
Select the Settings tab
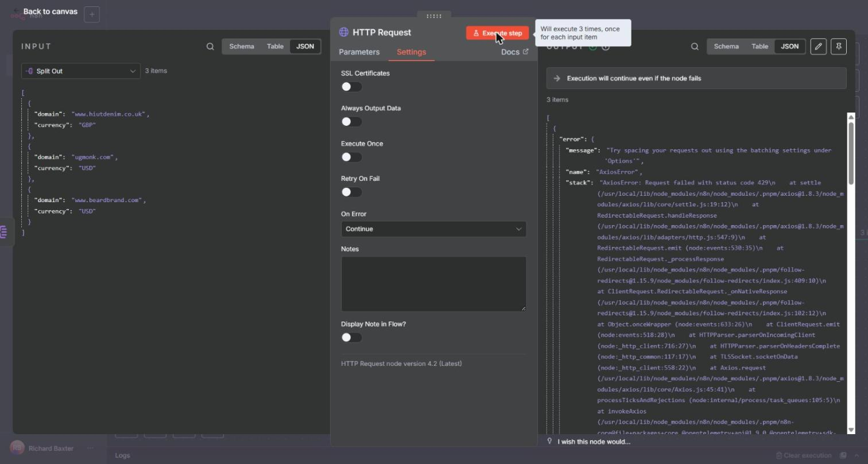[411, 52]
